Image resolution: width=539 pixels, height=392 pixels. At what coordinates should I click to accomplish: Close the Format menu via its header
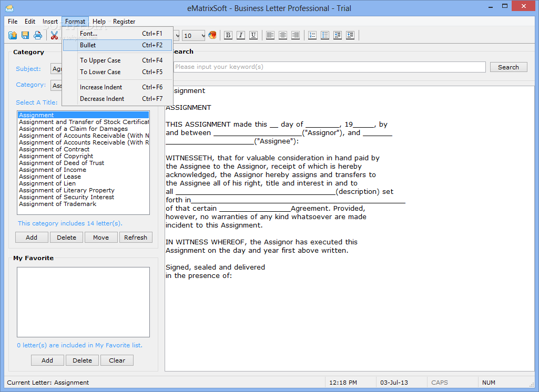[x=75, y=22]
